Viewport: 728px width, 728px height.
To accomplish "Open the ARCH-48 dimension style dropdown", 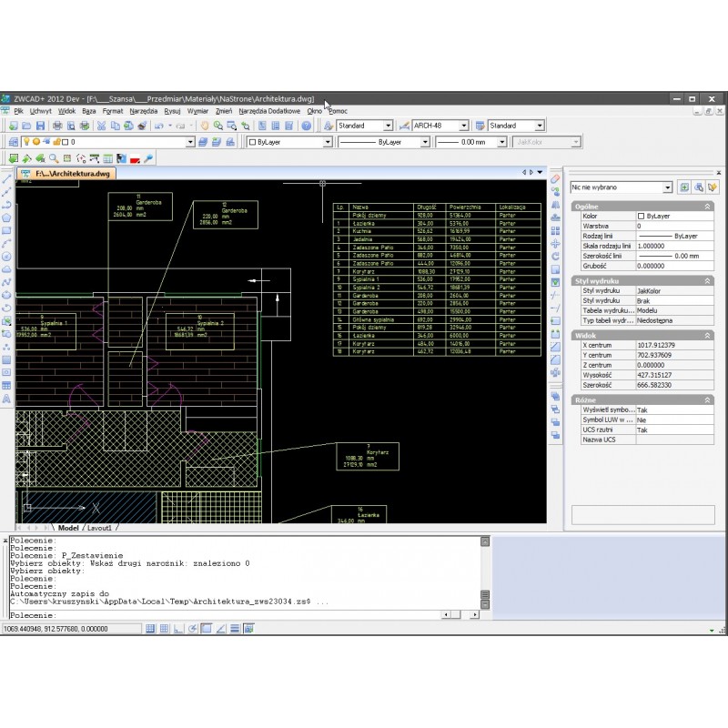I will tap(463, 126).
